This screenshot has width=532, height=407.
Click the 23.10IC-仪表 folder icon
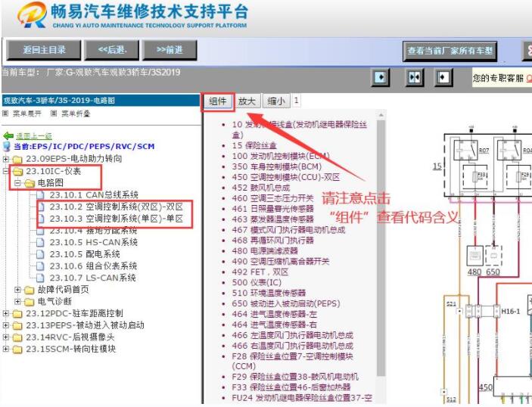pyautogui.click(x=17, y=171)
